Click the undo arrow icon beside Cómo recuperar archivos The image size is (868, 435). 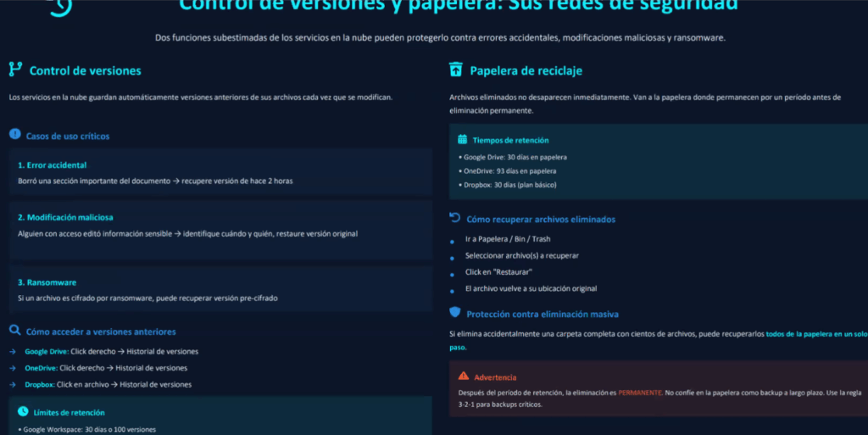tap(455, 218)
